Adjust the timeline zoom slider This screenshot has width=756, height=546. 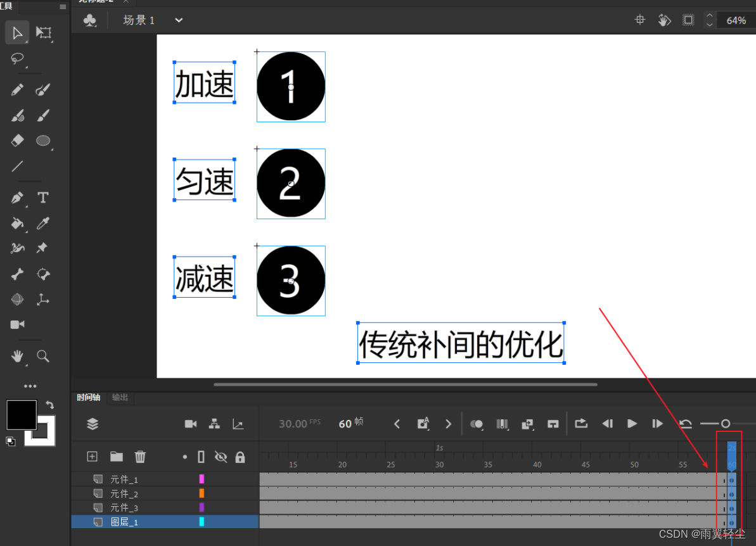coord(725,424)
